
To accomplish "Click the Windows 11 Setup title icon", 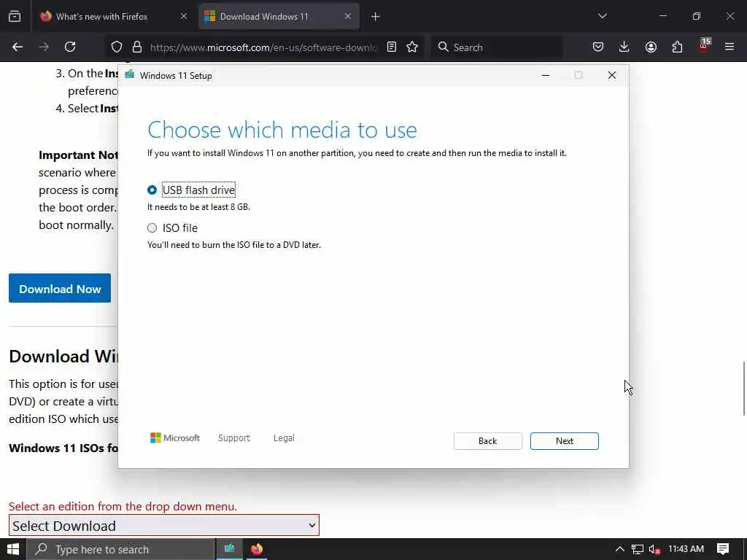I will [x=129, y=75].
